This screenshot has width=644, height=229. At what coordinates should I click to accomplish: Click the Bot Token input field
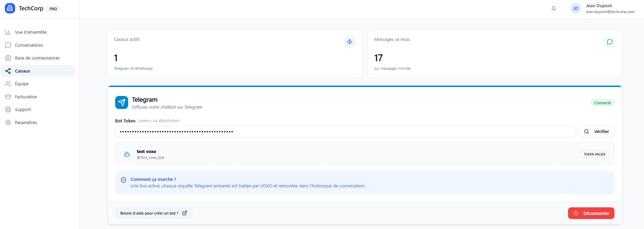(x=345, y=132)
